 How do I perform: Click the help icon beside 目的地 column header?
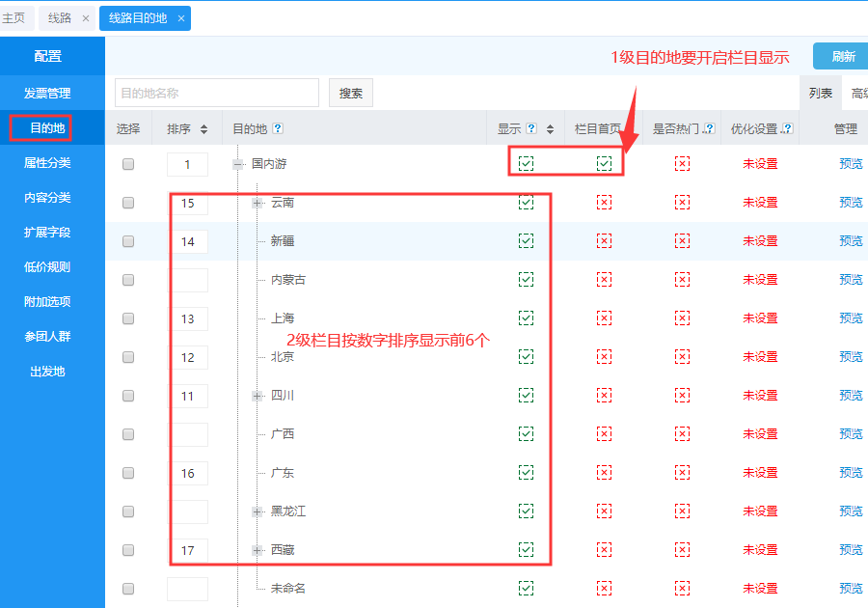tap(278, 129)
